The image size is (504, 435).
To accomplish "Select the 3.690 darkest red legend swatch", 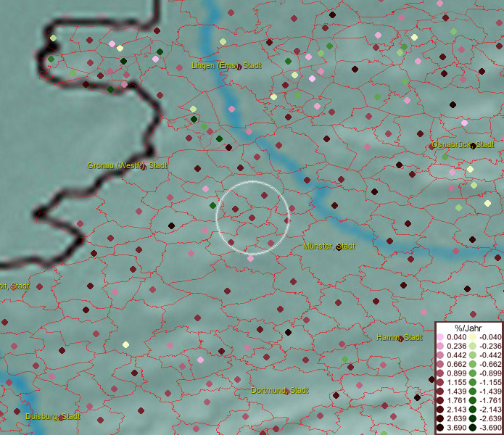I will pyautogui.click(x=440, y=428).
